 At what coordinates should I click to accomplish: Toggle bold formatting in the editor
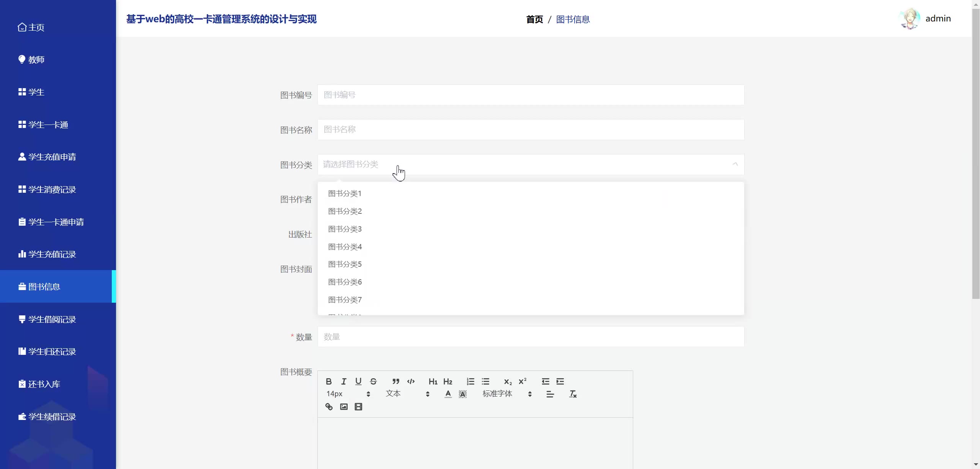[328, 381]
